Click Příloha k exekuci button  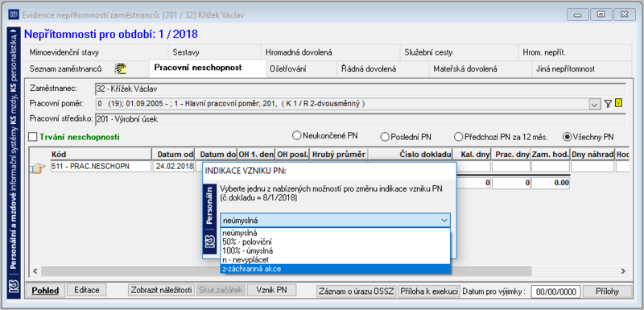[x=429, y=291]
